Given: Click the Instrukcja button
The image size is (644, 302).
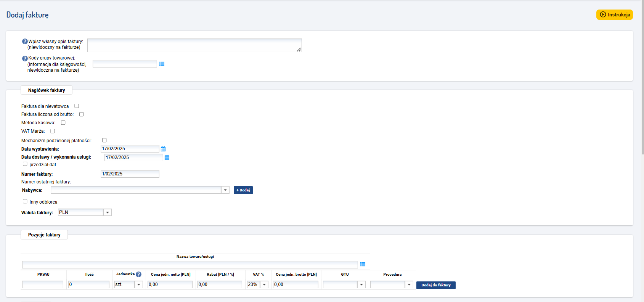Looking at the screenshot, I should pos(614,14).
